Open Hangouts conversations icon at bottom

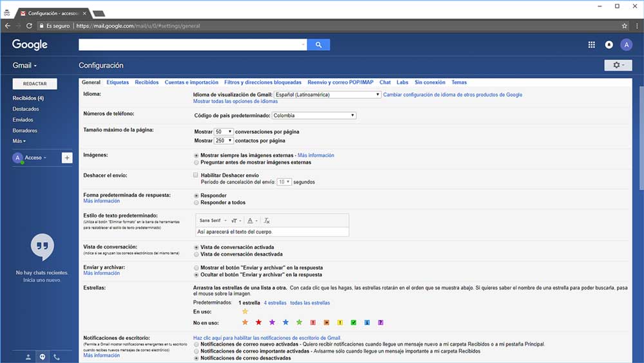pyautogui.click(x=43, y=357)
